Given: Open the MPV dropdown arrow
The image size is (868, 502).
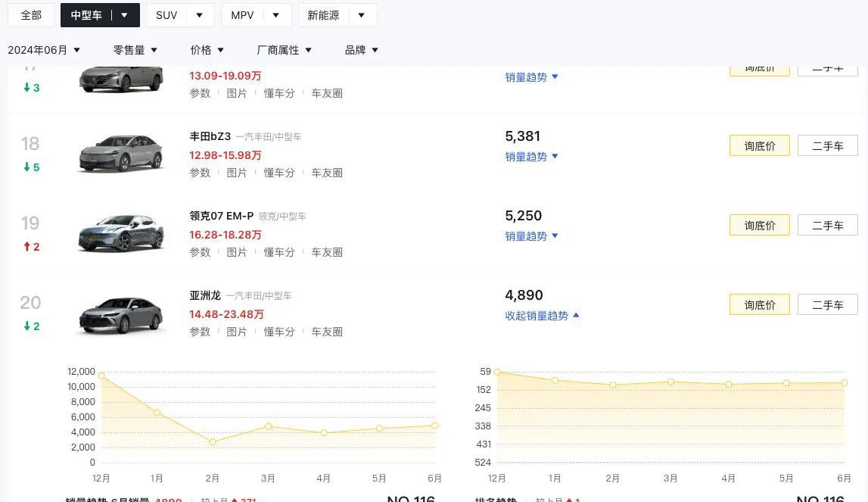Looking at the screenshot, I should 275,15.
